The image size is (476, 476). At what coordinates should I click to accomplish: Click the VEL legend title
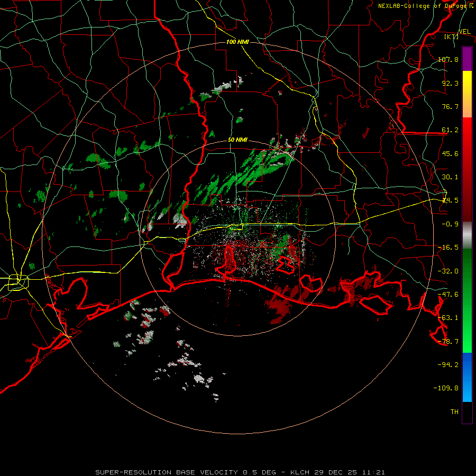464,32
